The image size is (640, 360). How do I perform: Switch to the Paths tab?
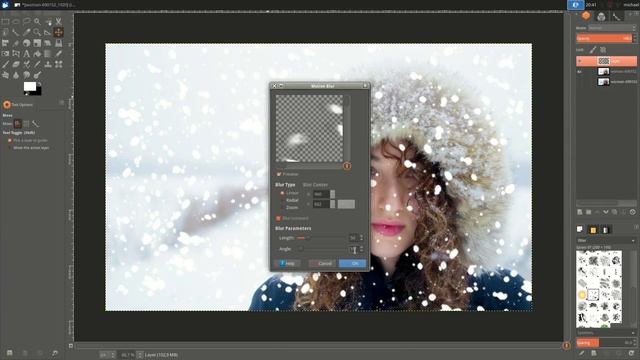(x=616, y=16)
